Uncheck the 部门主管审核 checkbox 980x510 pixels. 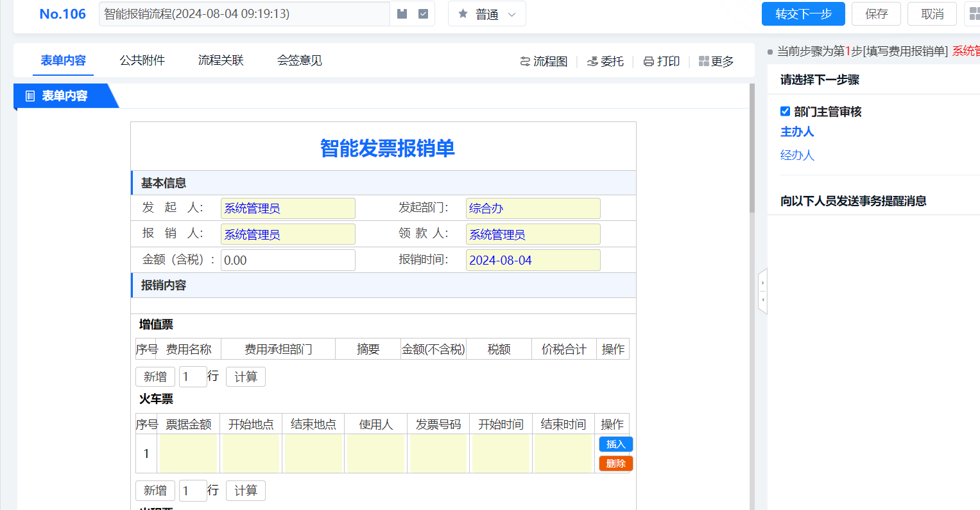(x=785, y=111)
